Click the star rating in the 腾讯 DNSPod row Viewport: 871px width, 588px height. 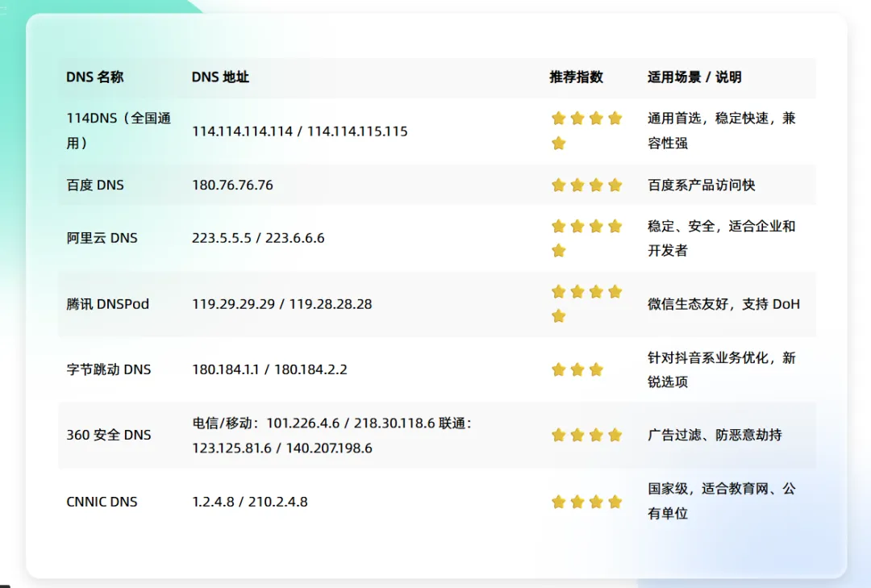[x=586, y=304]
